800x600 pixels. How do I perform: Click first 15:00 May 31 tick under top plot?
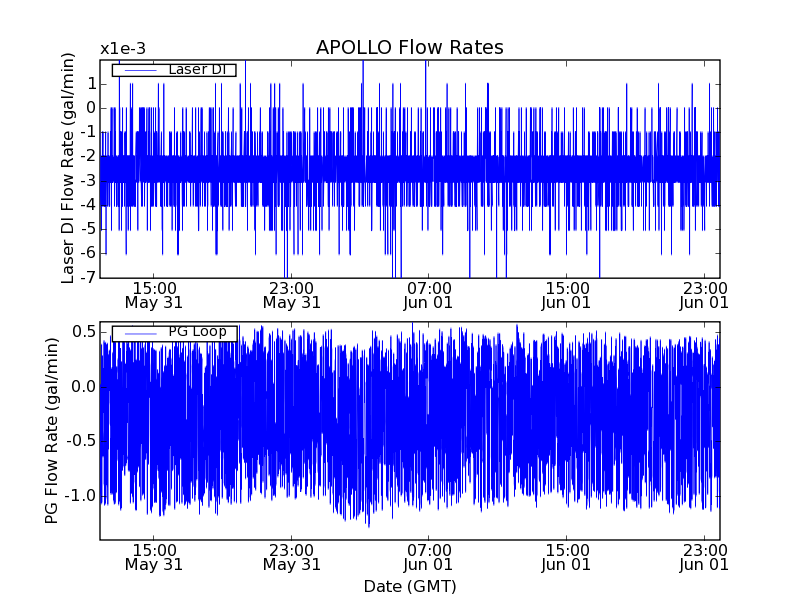pyautogui.click(x=154, y=295)
